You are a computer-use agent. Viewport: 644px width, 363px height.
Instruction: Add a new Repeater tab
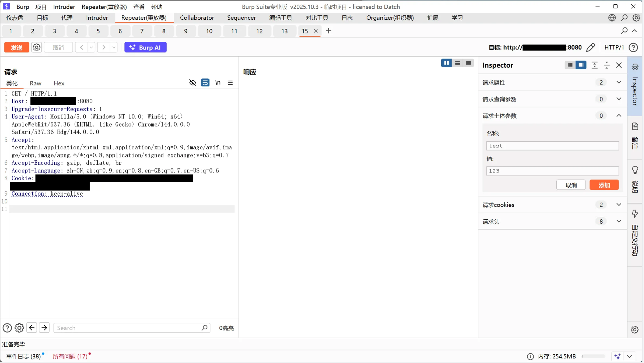(329, 31)
